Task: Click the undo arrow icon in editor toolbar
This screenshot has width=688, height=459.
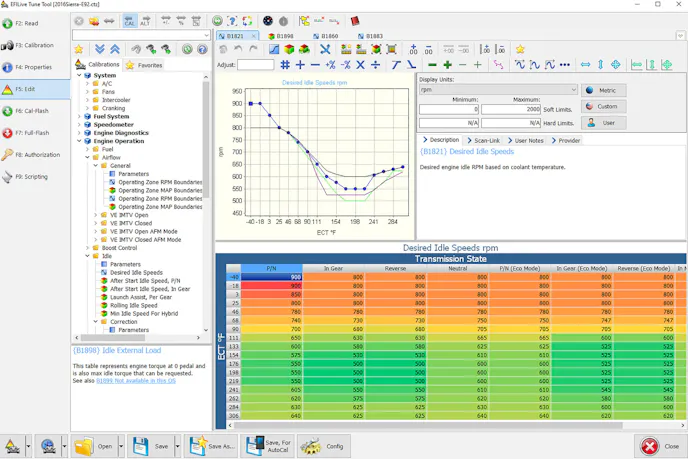Action: (237, 49)
